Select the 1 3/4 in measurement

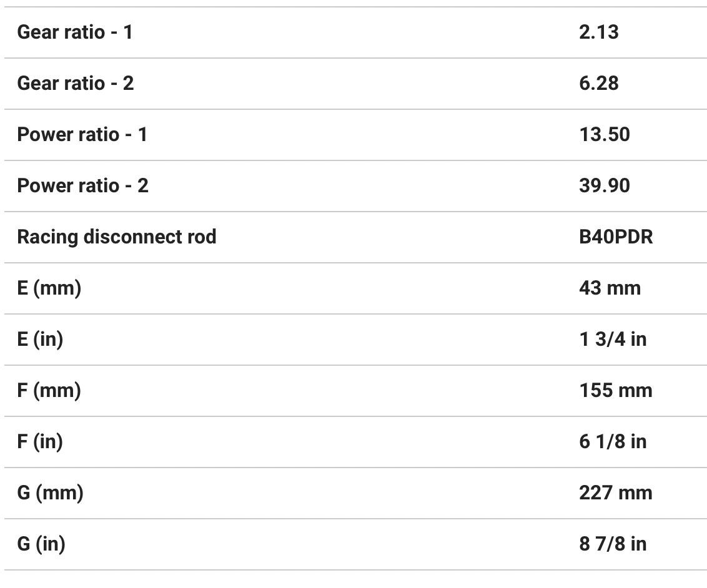(x=613, y=340)
